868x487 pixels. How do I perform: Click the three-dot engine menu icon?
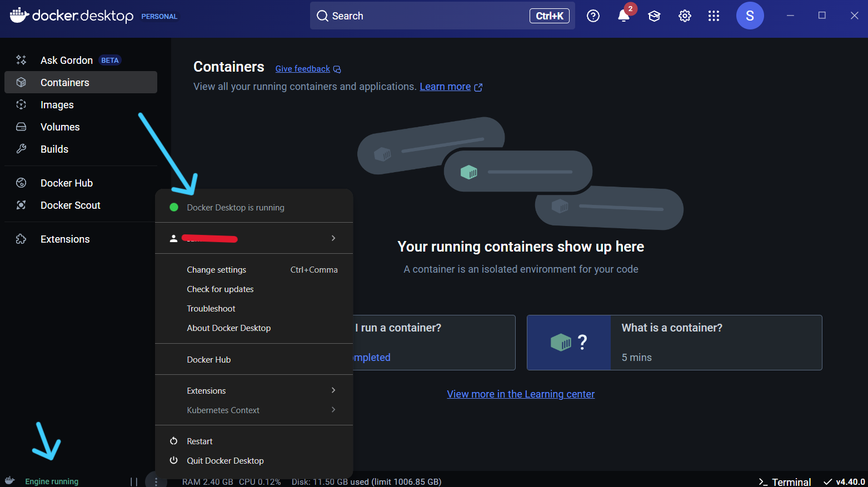click(x=156, y=481)
